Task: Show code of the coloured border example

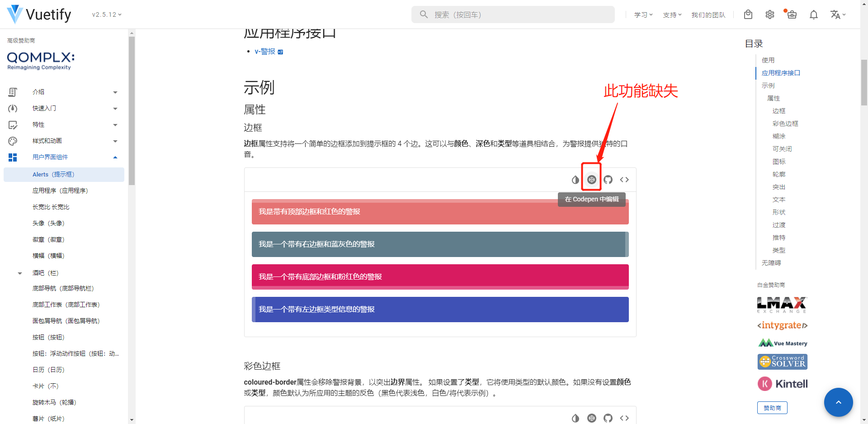Action: click(624, 418)
